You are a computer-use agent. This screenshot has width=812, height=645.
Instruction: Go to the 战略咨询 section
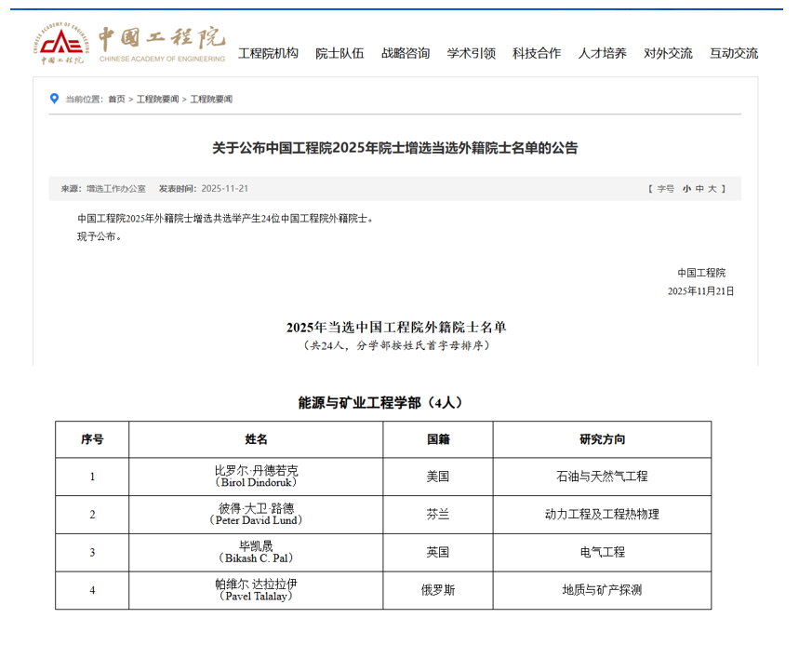pos(406,53)
